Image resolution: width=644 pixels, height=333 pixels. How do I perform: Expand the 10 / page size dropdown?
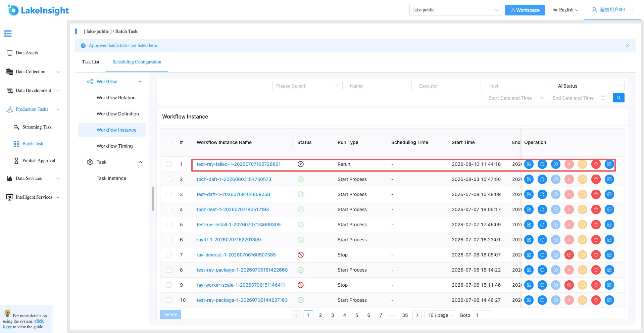coord(440,315)
